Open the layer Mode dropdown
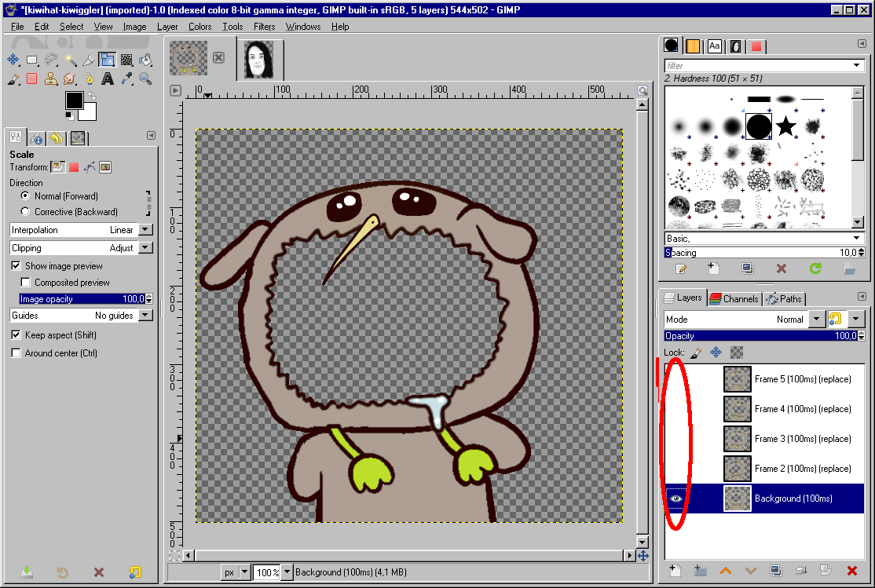 pos(816,319)
